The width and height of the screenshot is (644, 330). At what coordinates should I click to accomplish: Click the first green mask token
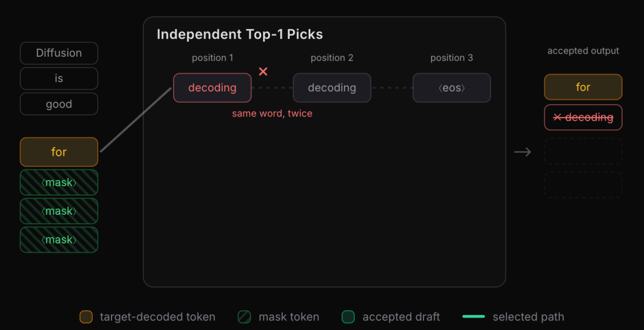(59, 183)
